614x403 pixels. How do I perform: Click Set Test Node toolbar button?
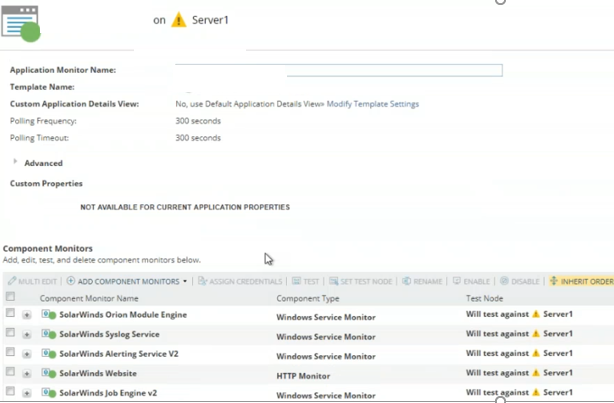point(360,281)
